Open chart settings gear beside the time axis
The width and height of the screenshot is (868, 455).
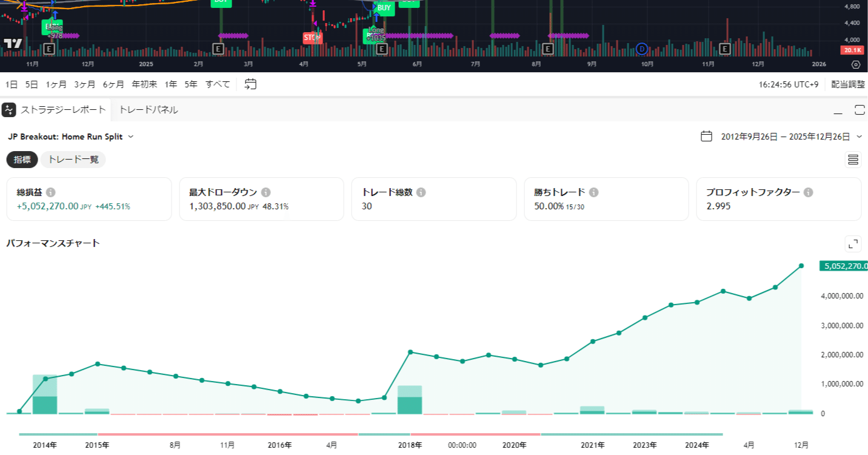[855, 64]
